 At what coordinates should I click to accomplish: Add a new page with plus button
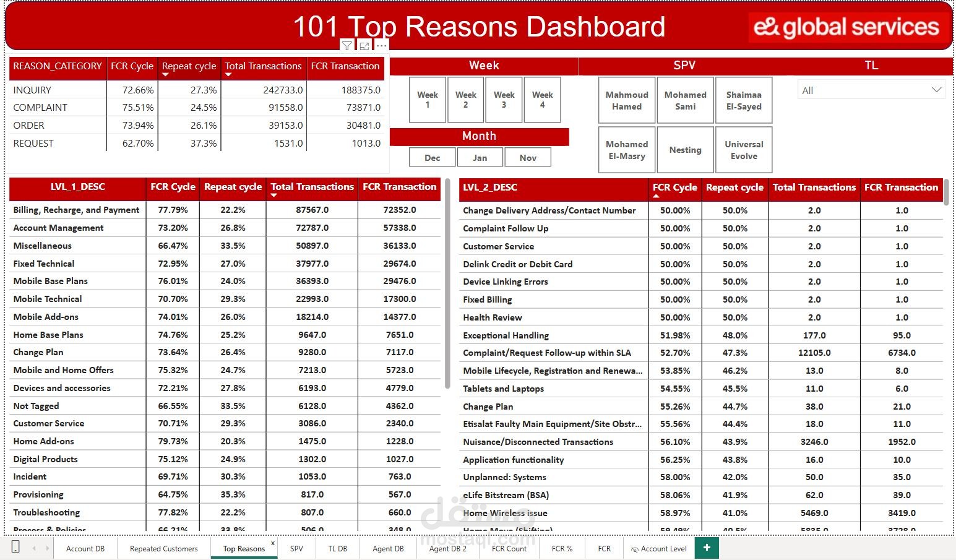pyautogui.click(x=707, y=548)
